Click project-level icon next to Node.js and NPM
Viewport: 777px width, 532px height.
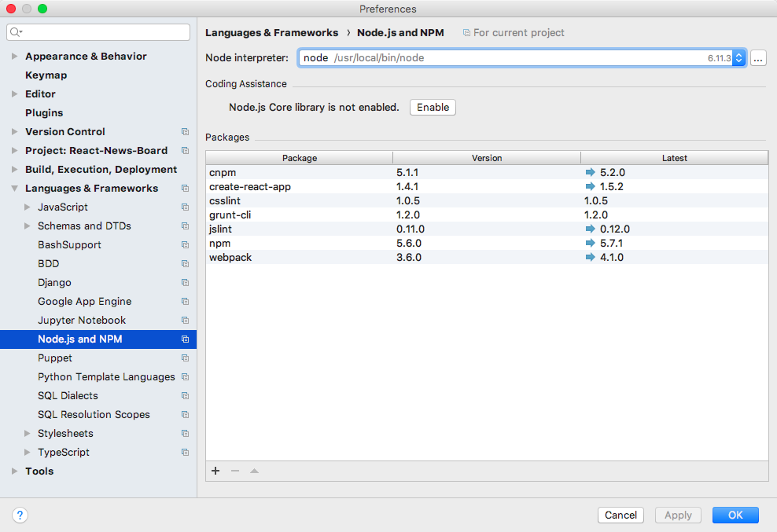[x=185, y=339]
